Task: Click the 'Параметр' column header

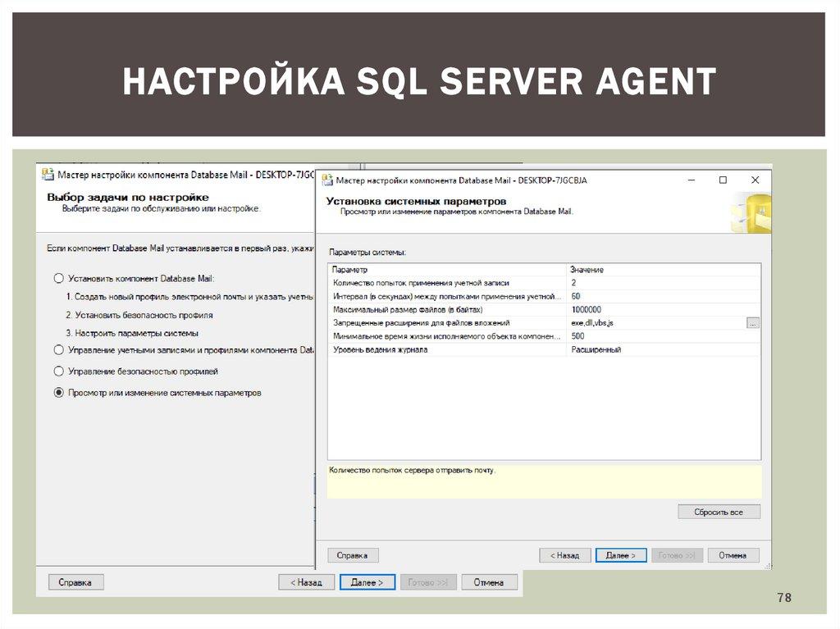Action: pyautogui.click(x=447, y=270)
